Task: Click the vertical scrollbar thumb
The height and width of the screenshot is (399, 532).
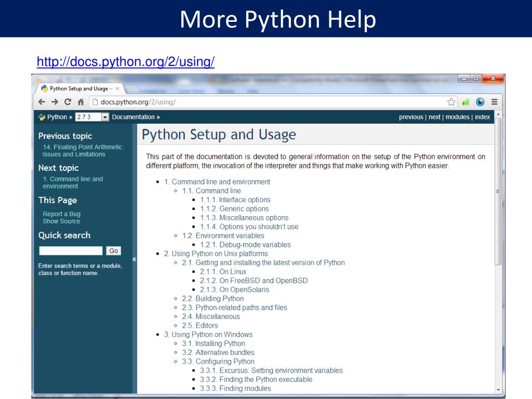Action: (x=498, y=192)
